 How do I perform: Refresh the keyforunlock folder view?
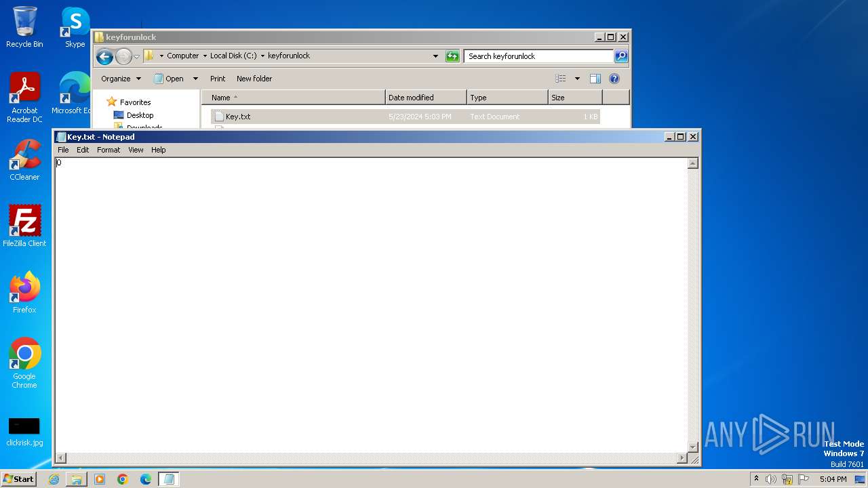pos(452,56)
